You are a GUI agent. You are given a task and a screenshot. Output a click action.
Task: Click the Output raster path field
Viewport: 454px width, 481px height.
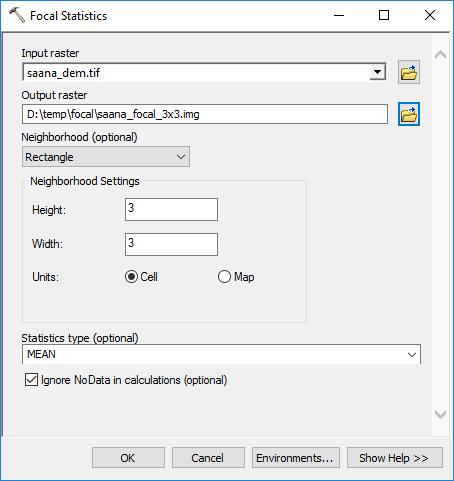coord(205,114)
